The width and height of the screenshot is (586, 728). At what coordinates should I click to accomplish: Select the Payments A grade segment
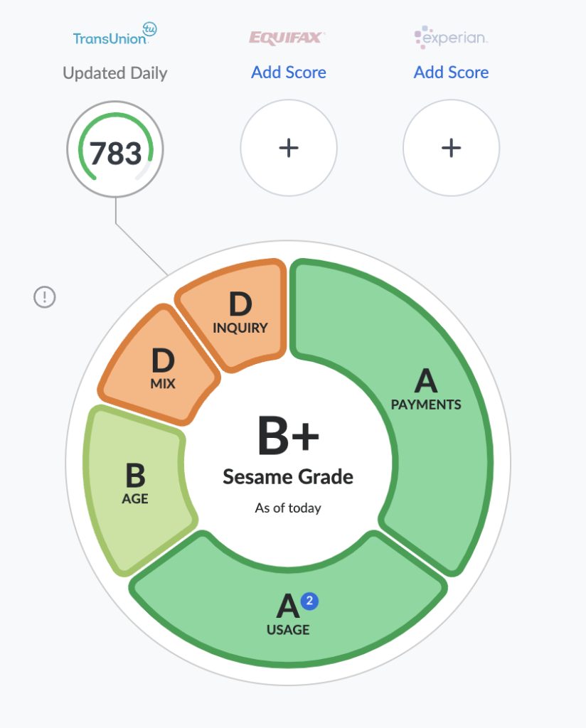(427, 391)
